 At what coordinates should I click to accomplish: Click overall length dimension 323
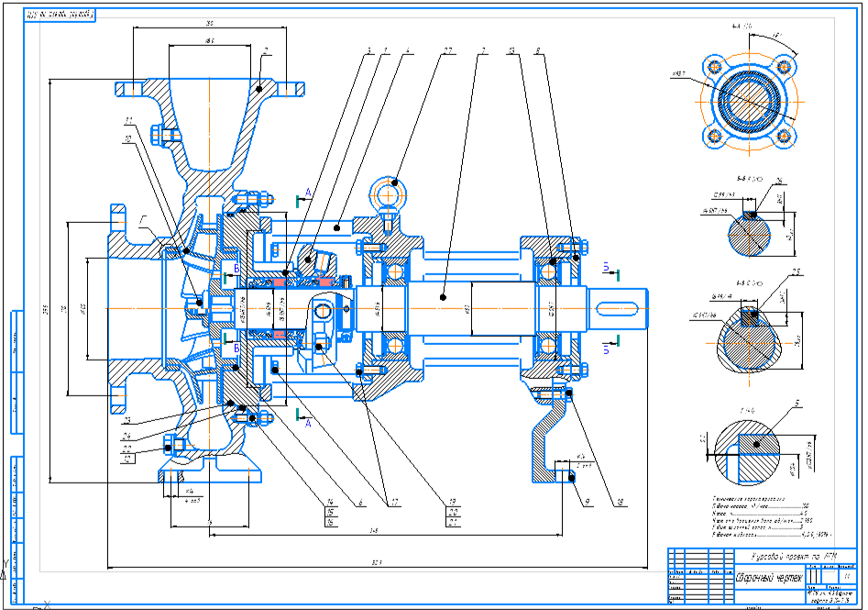(x=377, y=563)
